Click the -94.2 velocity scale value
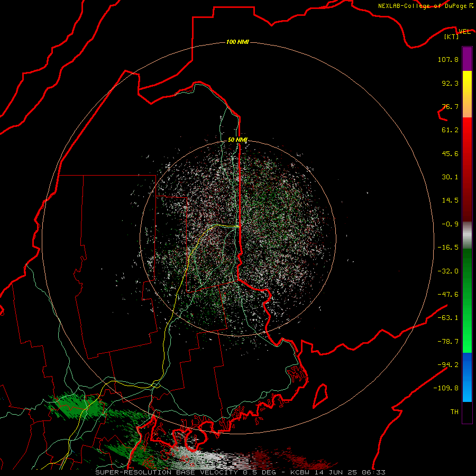476x476 pixels. point(448,364)
